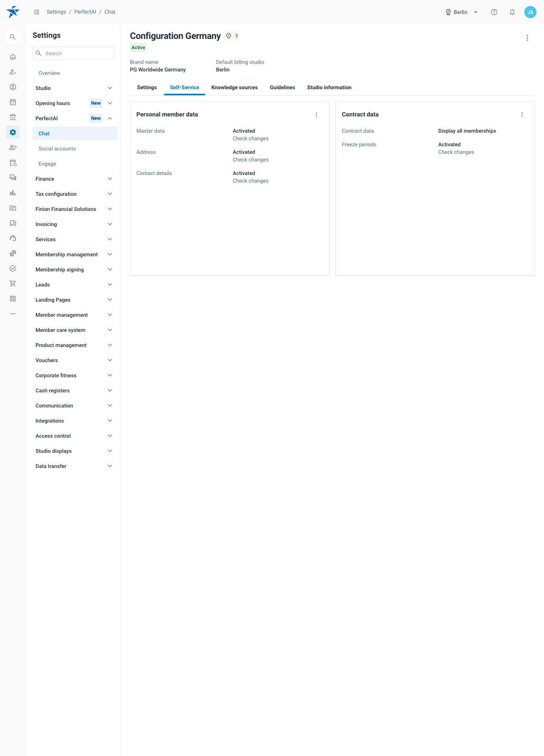Switch to the Guidelines tab
The height and width of the screenshot is (756, 544).
283,87
